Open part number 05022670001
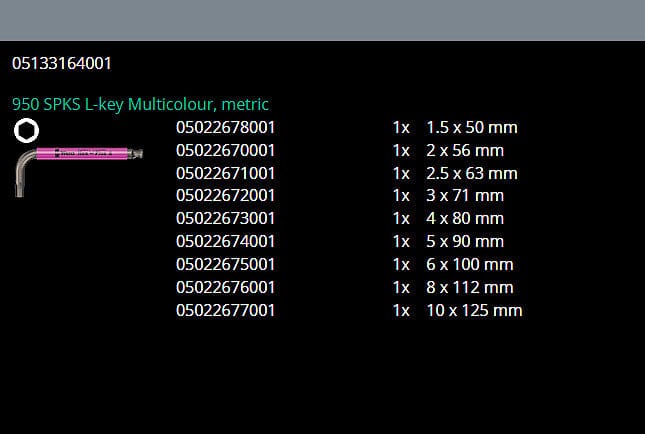 click(225, 151)
